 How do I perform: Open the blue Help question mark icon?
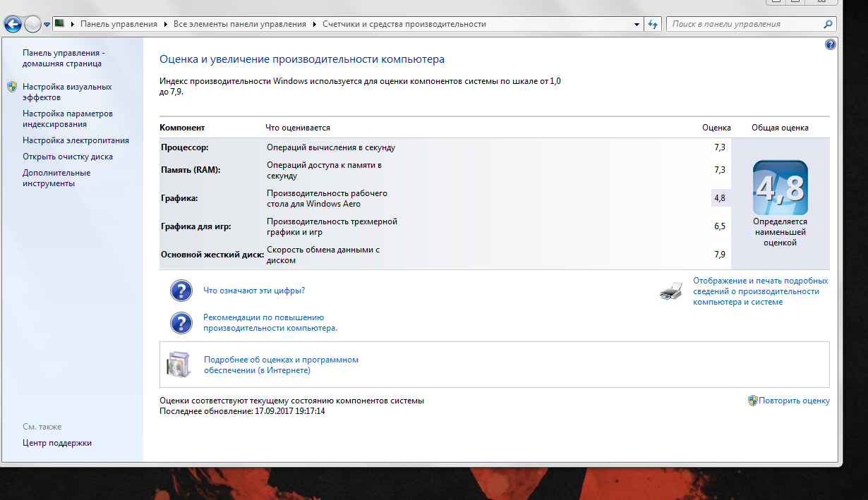(x=830, y=44)
